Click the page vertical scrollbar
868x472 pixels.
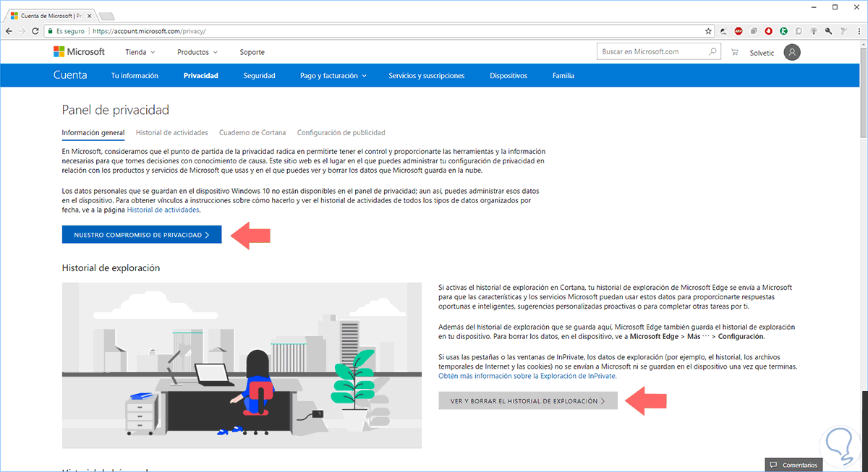point(863,94)
